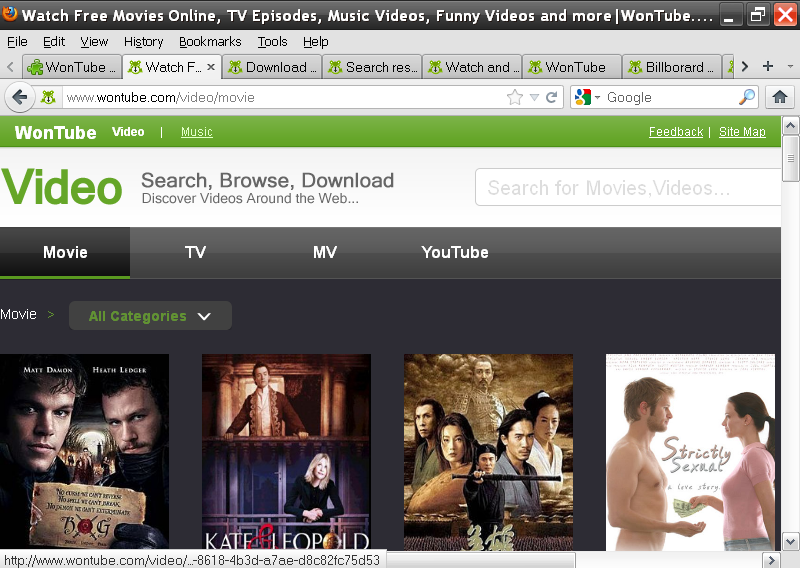Click the horizontal scrollbar right arrow
This screenshot has height=568, width=800.
(771, 560)
